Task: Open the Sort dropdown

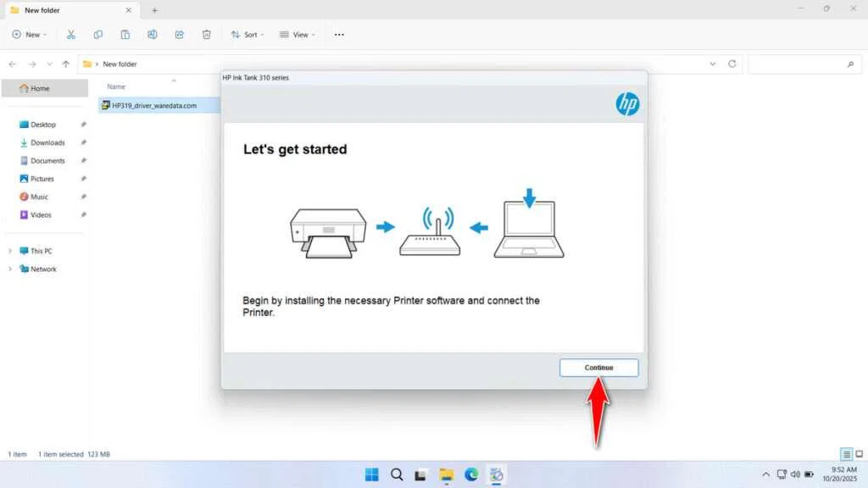Action: (x=247, y=34)
